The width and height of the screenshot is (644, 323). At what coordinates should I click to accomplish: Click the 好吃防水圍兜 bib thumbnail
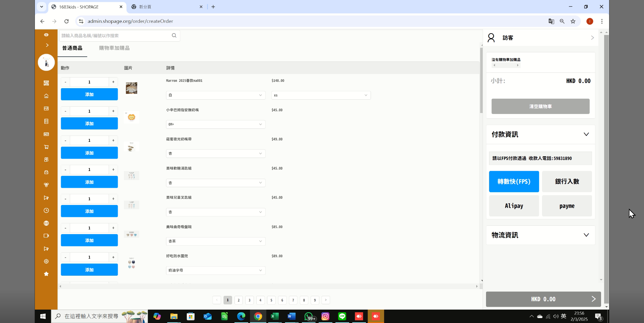[131, 264]
